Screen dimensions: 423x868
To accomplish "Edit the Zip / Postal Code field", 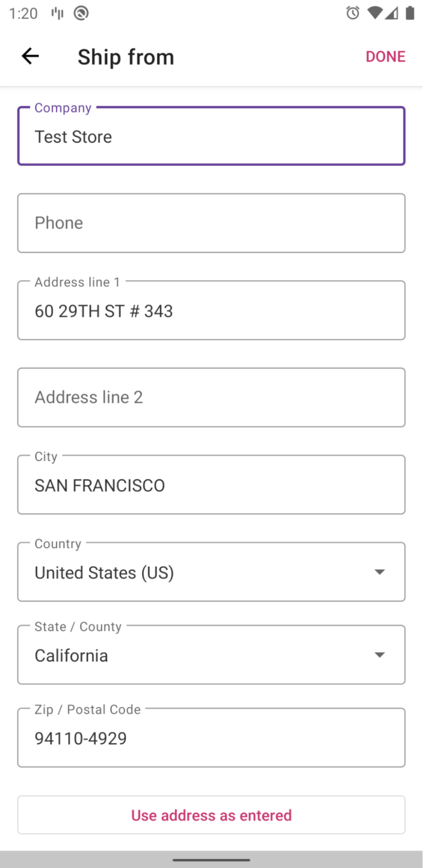I will [x=211, y=737].
